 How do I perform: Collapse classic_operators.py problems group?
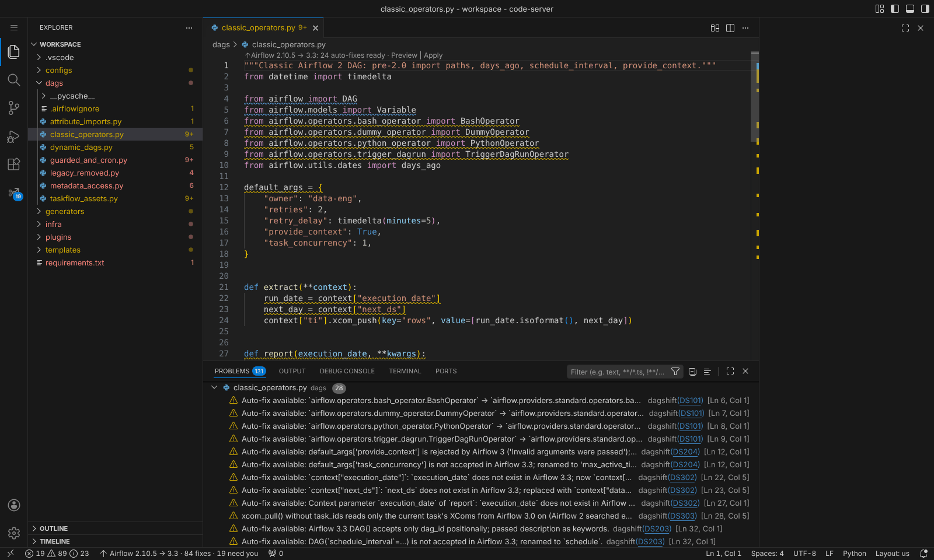click(214, 388)
